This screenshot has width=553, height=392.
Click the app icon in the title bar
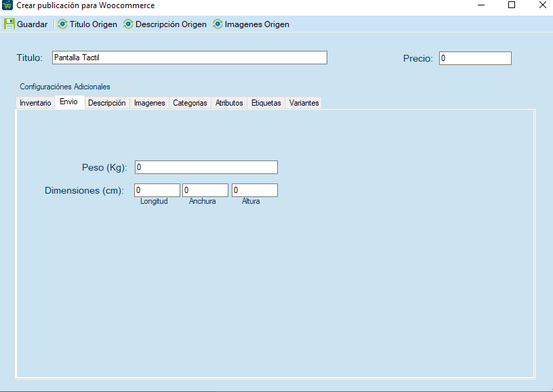click(x=7, y=5)
